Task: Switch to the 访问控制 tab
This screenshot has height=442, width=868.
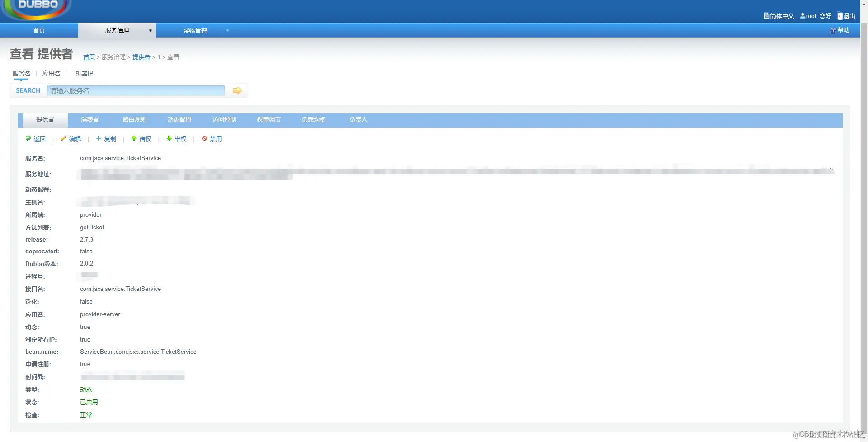Action: tap(224, 119)
